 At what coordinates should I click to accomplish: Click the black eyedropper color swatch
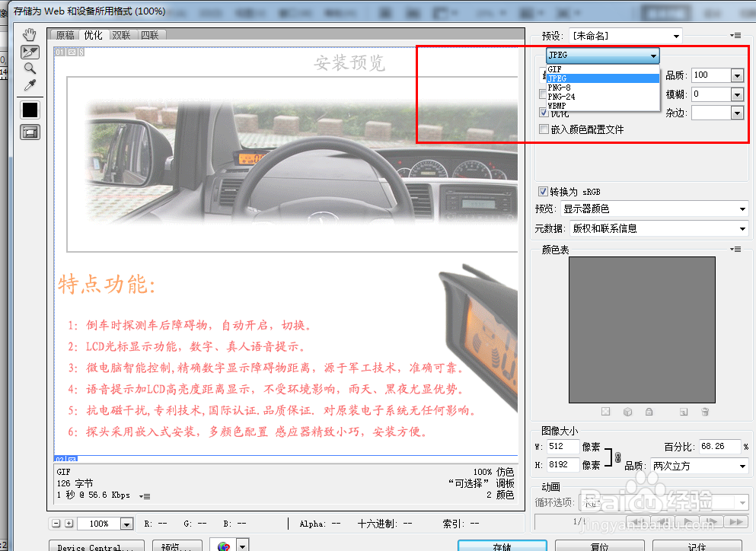[30, 110]
